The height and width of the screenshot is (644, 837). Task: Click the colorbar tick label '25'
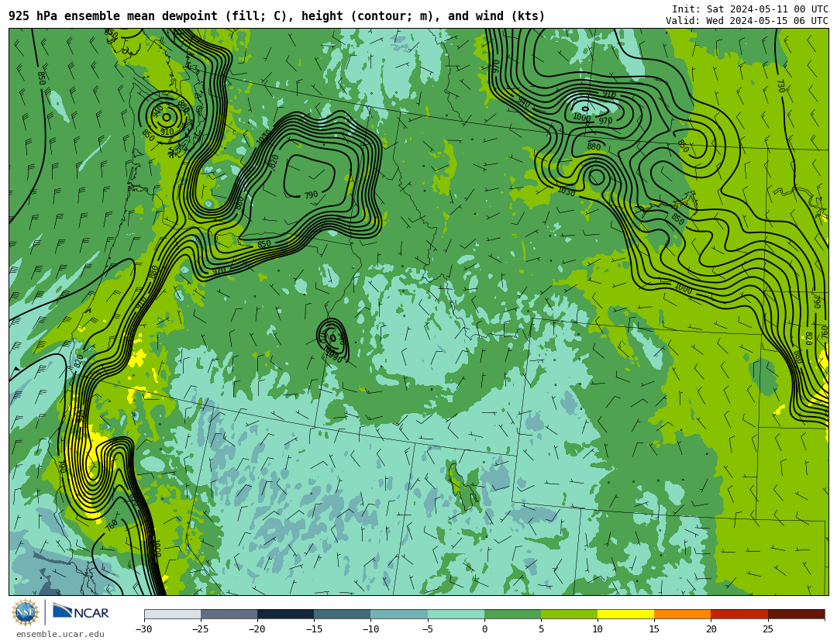coord(767,629)
